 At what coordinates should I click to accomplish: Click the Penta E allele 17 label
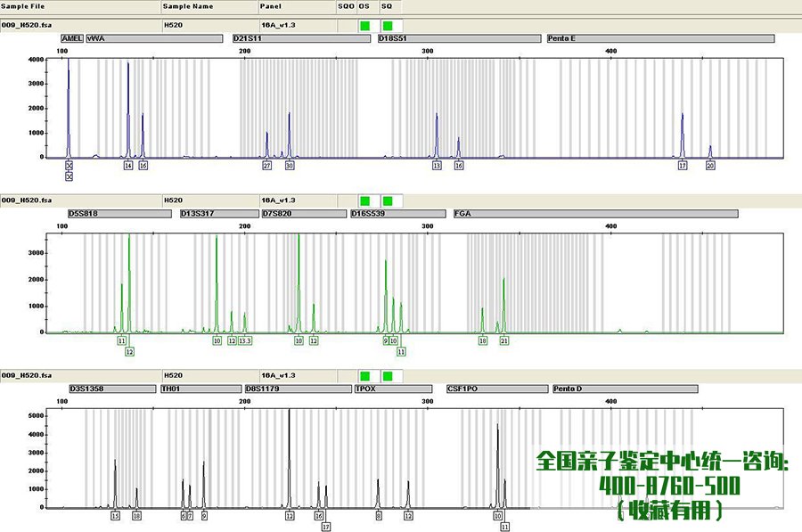[x=683, y=166]
